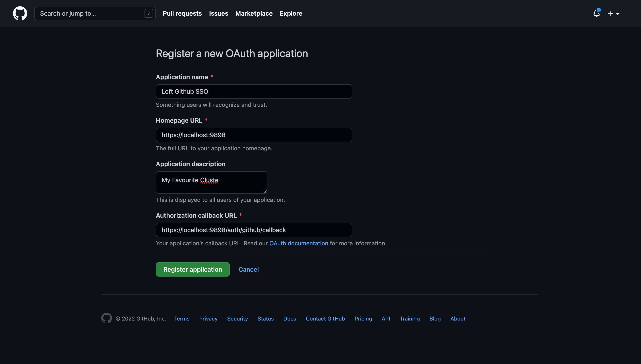The height and width of the screenshot is (364, 641).
Task: Cancel the OAuth application registration
Action: 248,269
